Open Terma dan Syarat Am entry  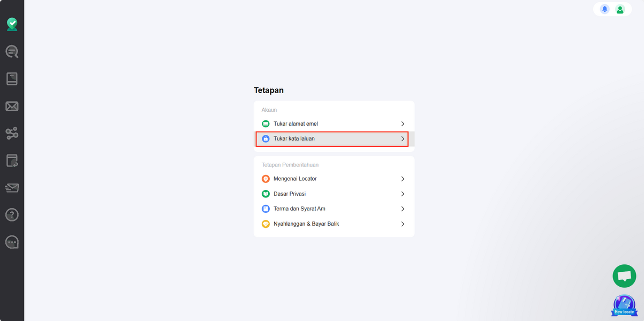334,209
